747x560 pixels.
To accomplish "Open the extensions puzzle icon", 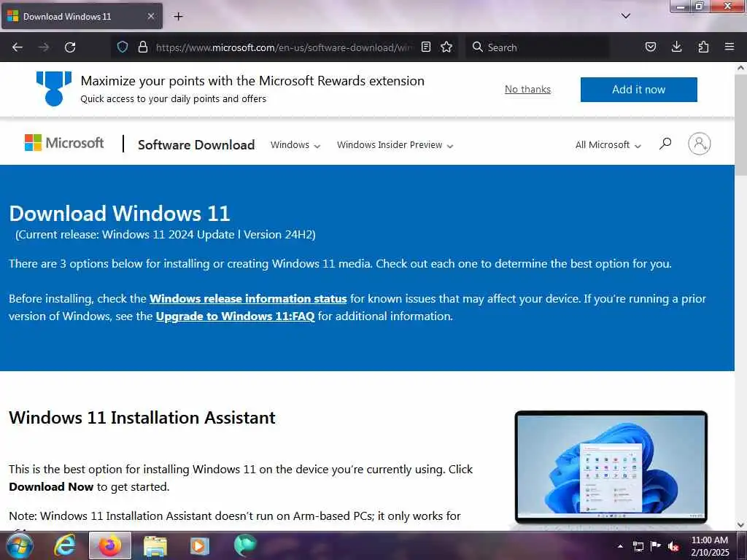I will 703,47.
